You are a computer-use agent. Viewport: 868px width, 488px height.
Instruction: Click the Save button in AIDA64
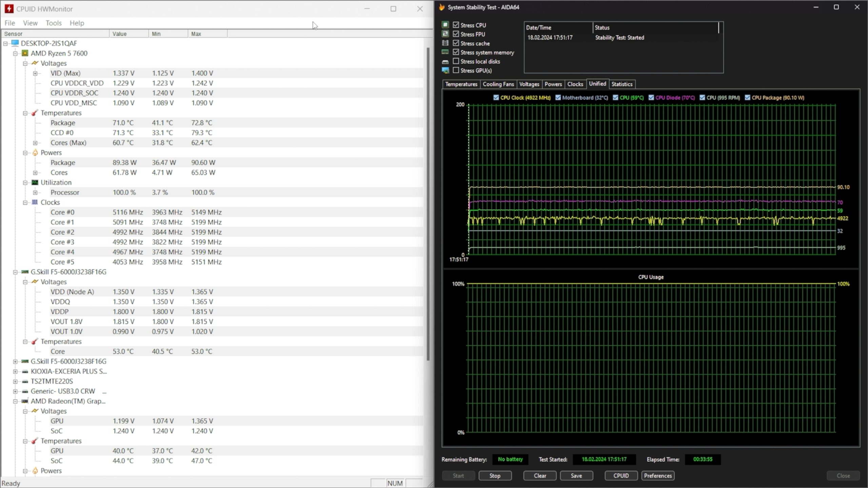click(x=576, y=475)
